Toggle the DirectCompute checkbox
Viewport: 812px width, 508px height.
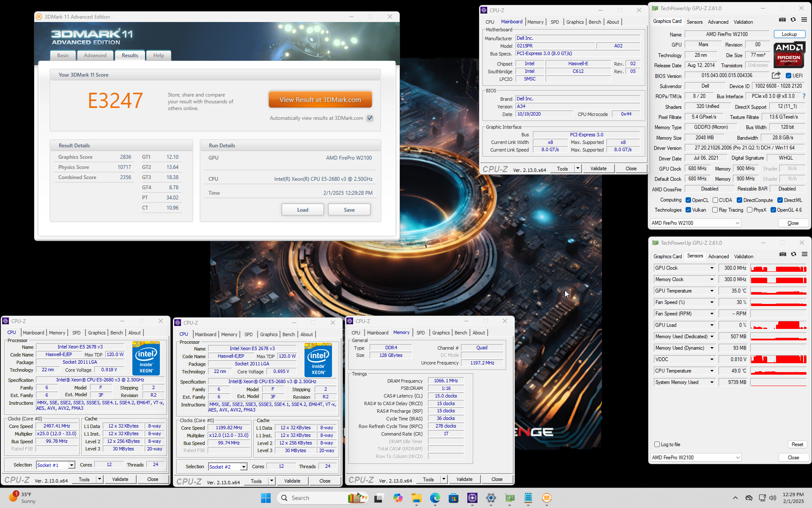pos(739,200)
